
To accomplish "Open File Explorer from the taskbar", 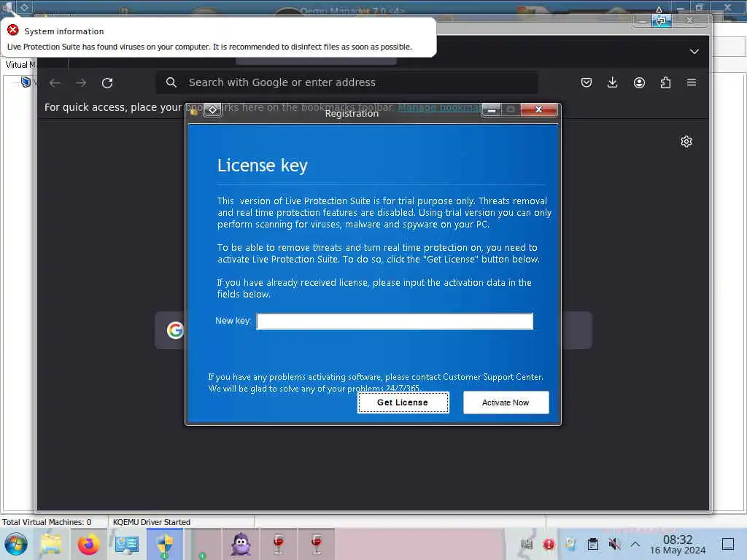I will click(x=51, y=544).
